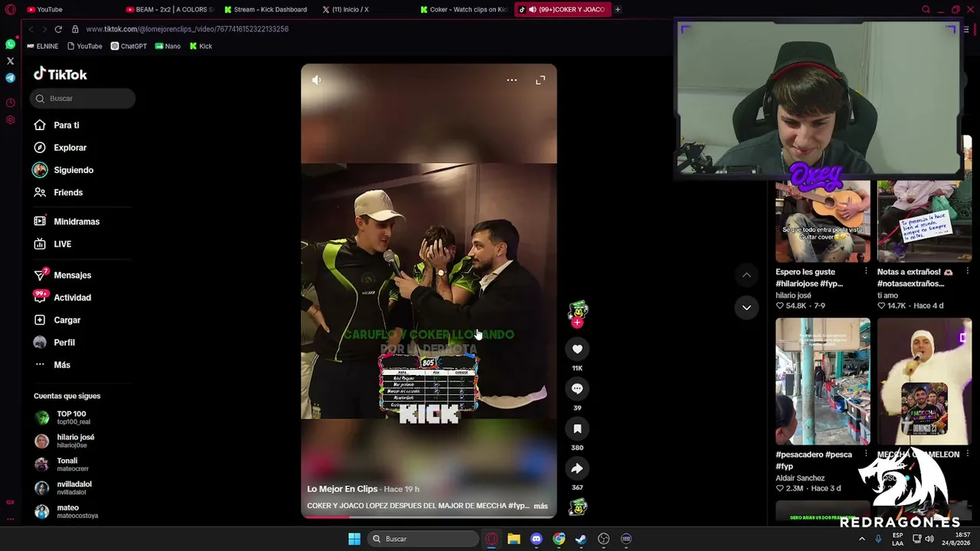This screenshot has height=551, width=980.
Task: Click the browser address bar URL
Action: 187,29
